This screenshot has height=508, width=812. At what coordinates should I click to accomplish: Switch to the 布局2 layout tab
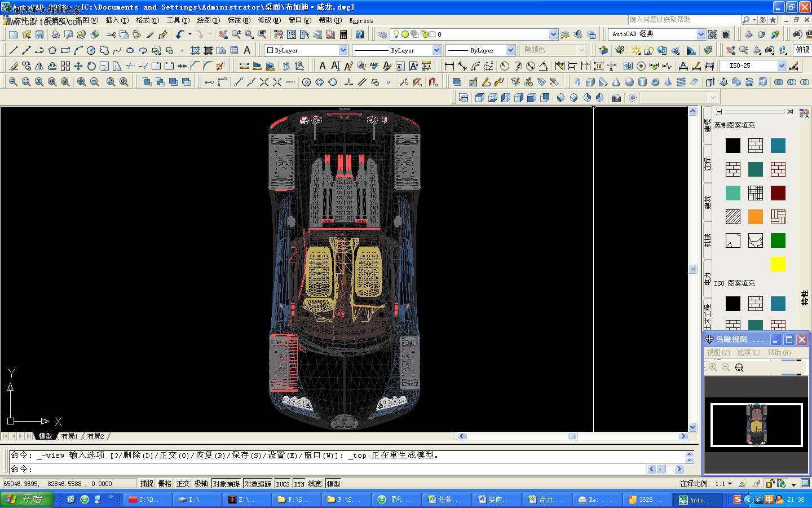(x=95, y=436)
